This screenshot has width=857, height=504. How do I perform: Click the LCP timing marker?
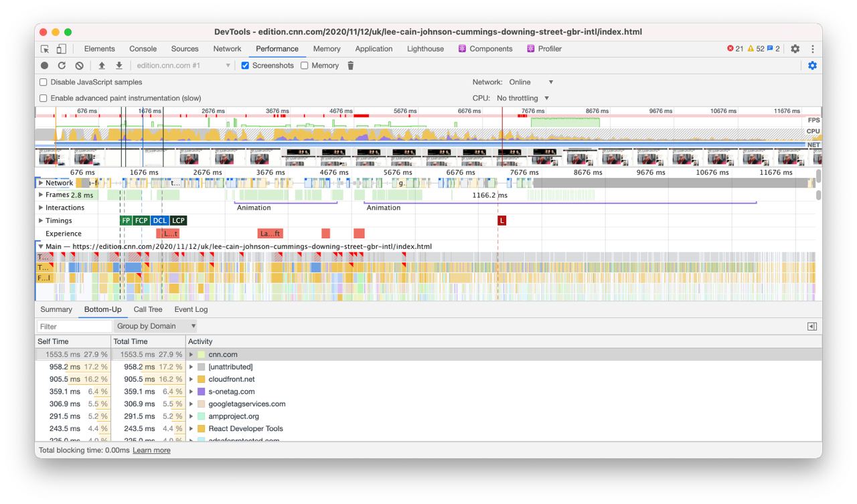coord(178,220)
